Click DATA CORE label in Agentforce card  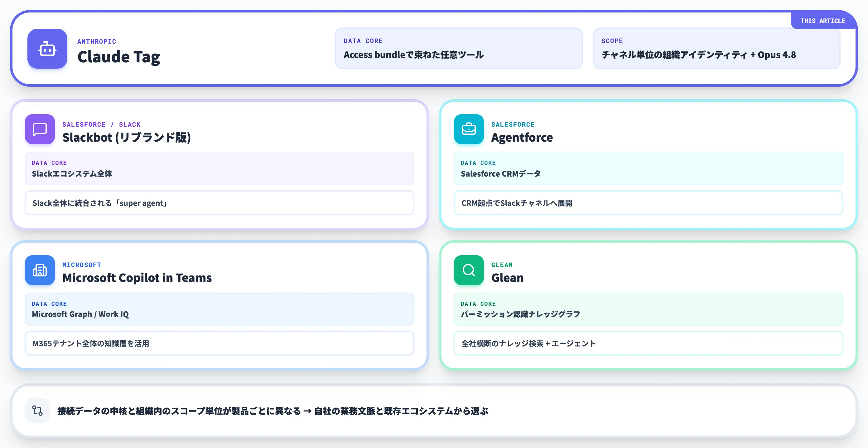[x=478, y=163]
